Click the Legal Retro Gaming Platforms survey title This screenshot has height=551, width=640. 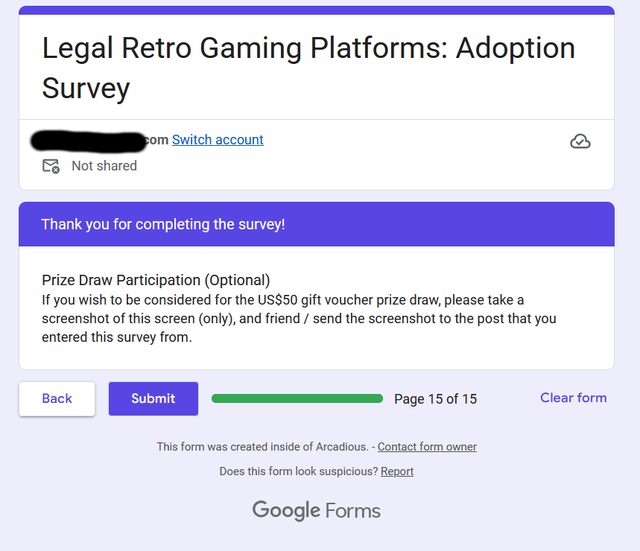click(309, 68)
